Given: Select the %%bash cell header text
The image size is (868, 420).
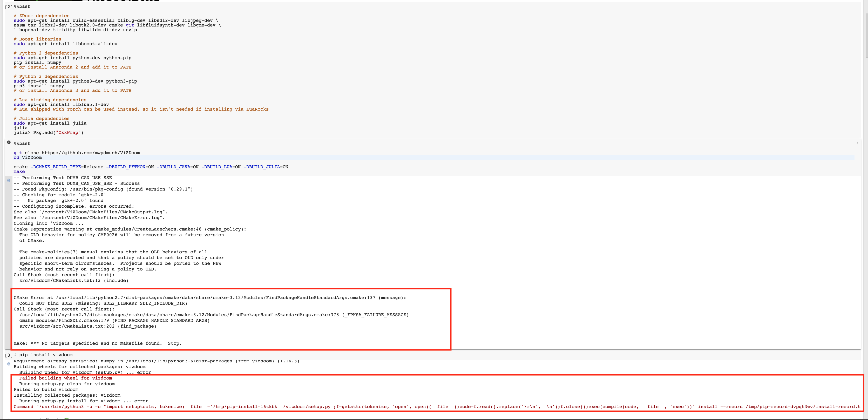Looking at the screenshot, I should (x=22, y=143).
